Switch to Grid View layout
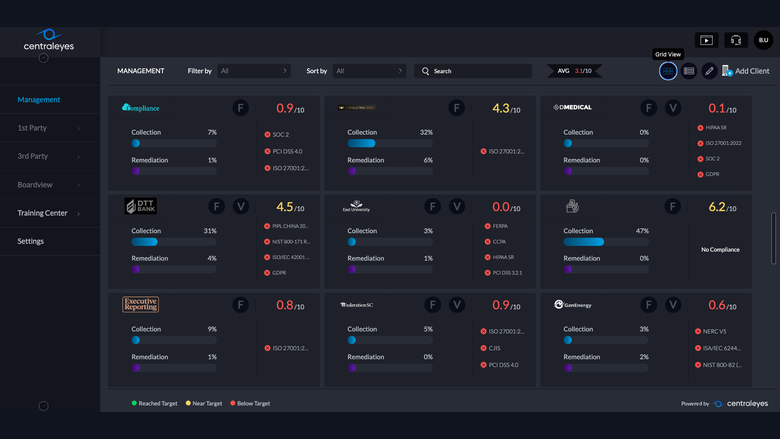780x439 pixels. pyautogui.click(x=668, y=71)
